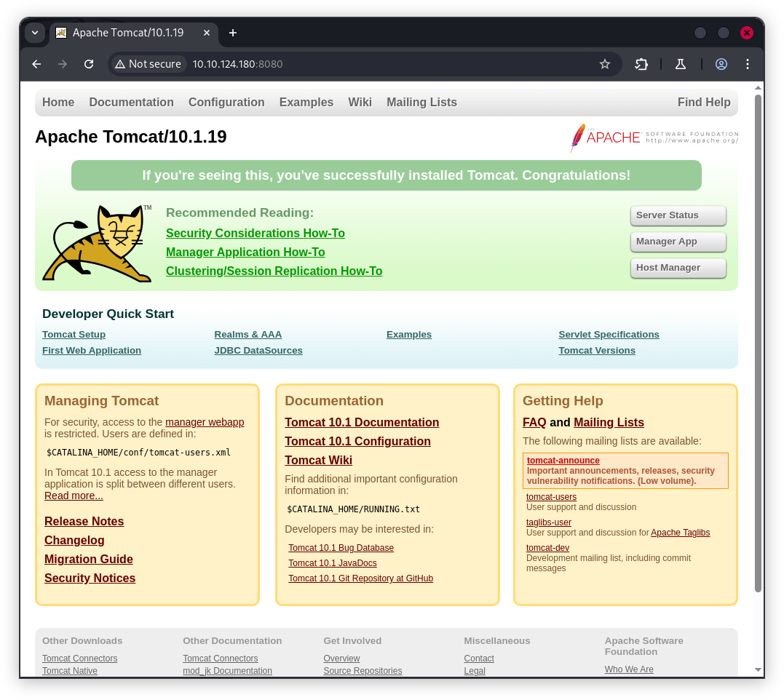Open the Extensions puzzle icon
The image size is (784, 700).
pyautogui.click(x=641, y=64)
